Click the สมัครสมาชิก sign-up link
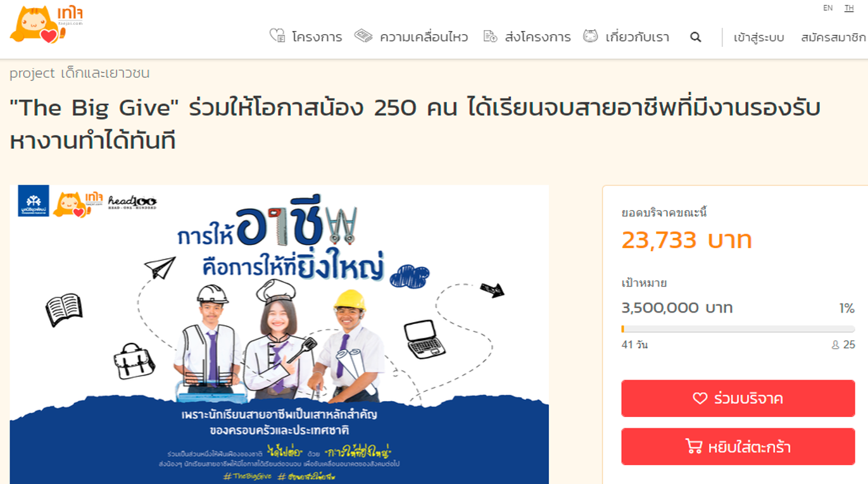Screen dimensions: 868x484 click(x=833, y=38)
